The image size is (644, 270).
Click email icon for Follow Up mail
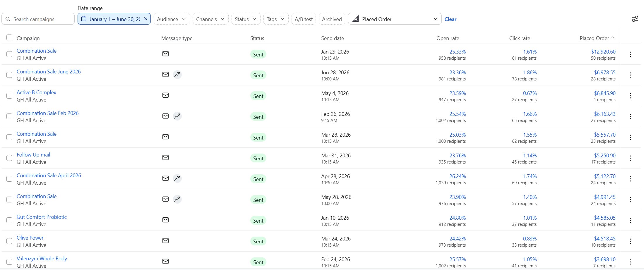pyautogui.click(x=165, y=157)
